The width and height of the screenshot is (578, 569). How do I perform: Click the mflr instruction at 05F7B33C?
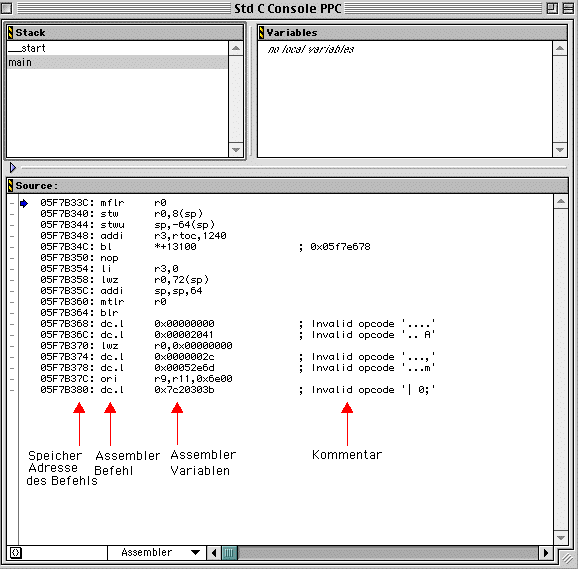112,203
